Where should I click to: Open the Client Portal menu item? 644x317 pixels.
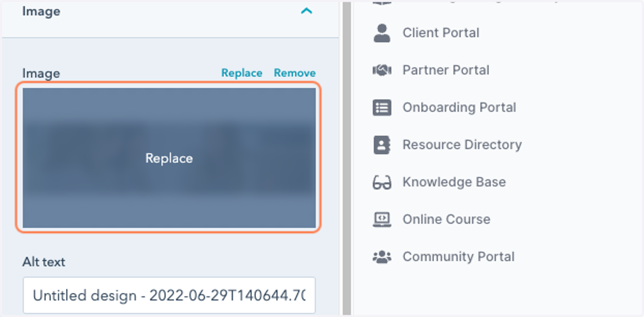coord(441,33)
